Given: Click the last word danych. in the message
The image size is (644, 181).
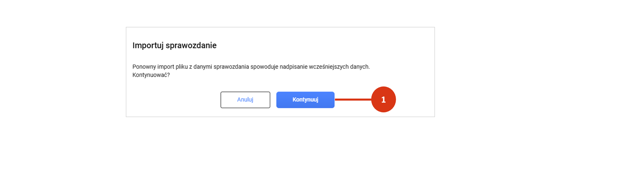Looking at the screenshot, I should click(360, 67).
